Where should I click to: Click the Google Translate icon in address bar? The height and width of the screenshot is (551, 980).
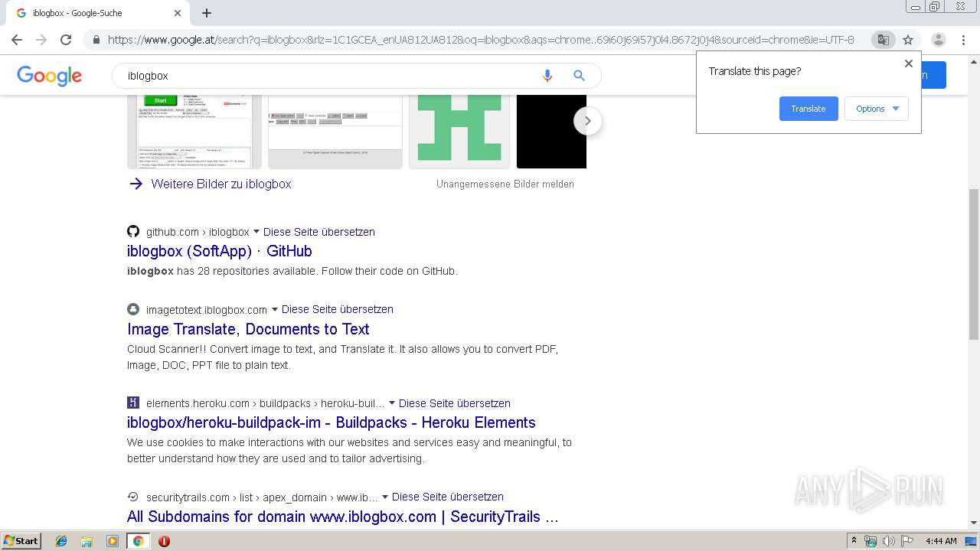pos(883,40)
